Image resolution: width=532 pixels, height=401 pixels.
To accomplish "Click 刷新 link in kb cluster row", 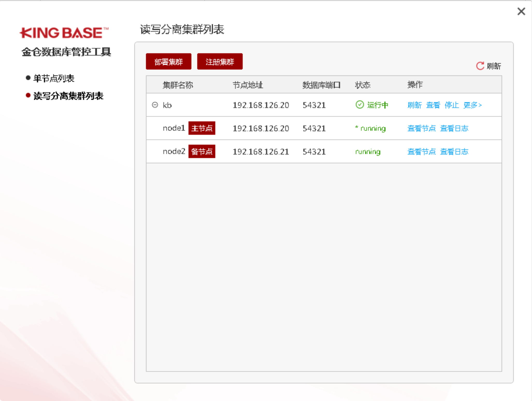I will (414, 105).
